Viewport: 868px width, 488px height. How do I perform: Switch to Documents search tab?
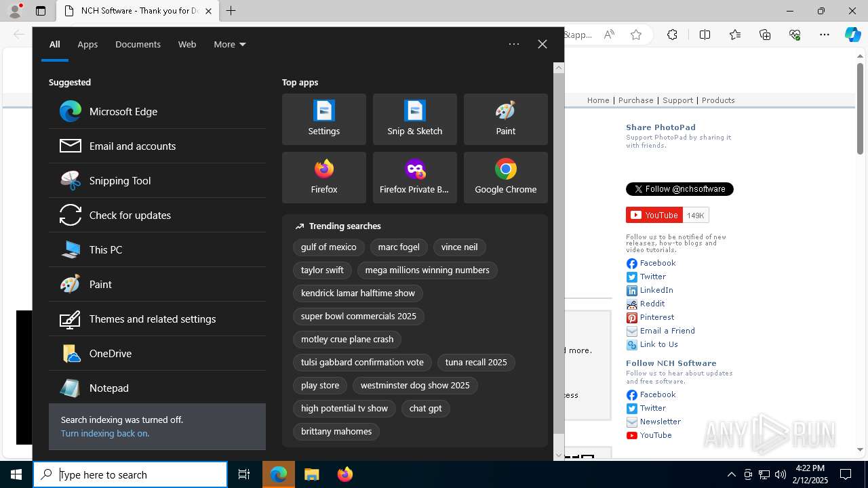pyautogui.click(x=138, y=44)
